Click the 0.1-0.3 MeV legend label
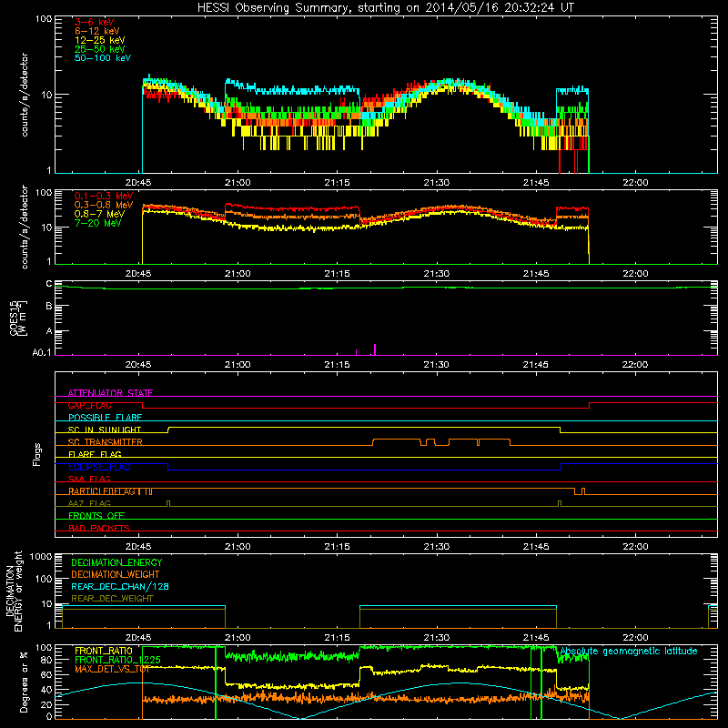 pos(104,196)
